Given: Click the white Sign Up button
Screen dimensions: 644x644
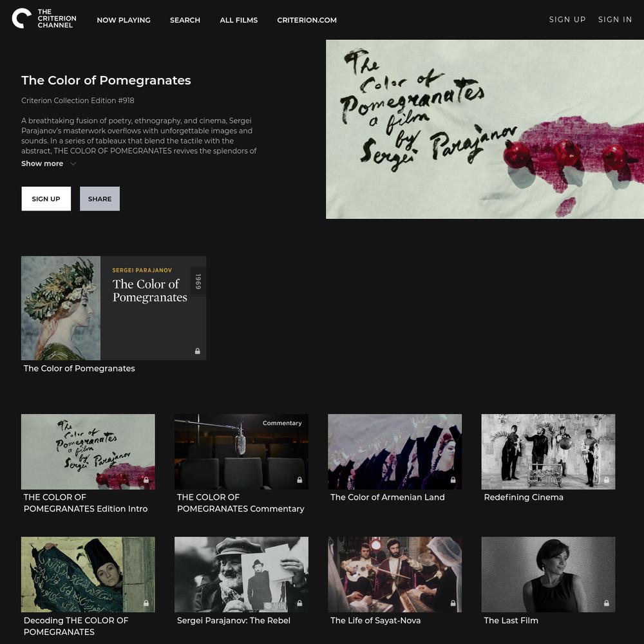Looking at the screenshot, I should 46,199.
